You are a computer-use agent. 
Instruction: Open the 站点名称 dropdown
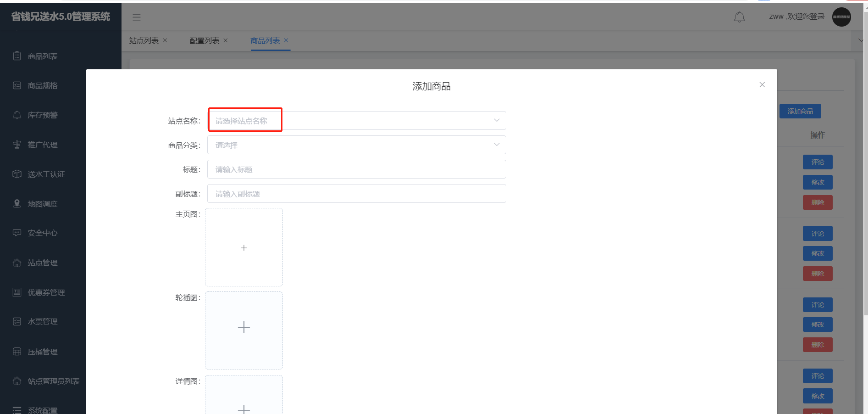[x=356, y=121]
